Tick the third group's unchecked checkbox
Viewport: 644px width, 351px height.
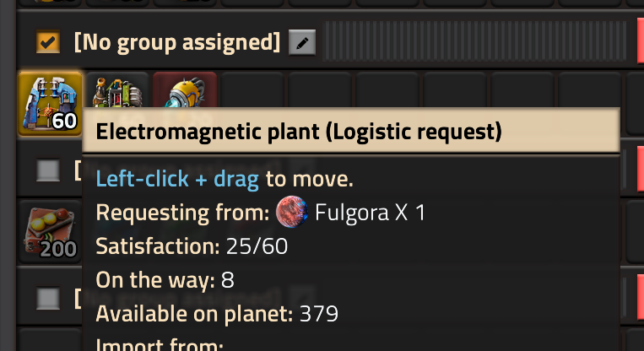click(x=48, y=299)
